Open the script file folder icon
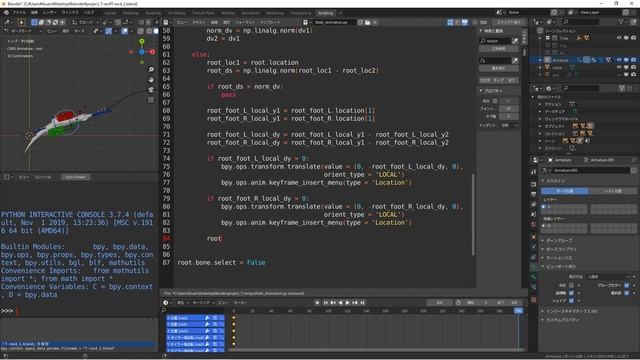 click(367, 22)
